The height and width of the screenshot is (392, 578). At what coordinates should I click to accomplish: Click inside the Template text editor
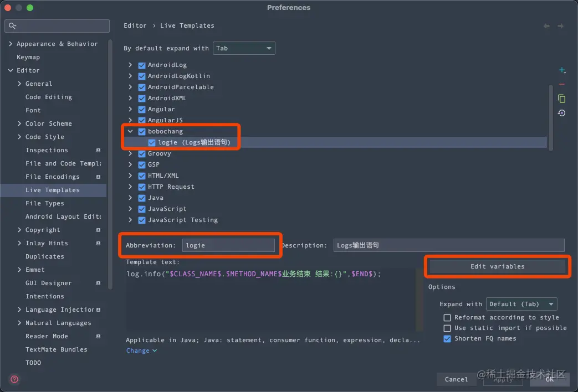tap(272, 300)
